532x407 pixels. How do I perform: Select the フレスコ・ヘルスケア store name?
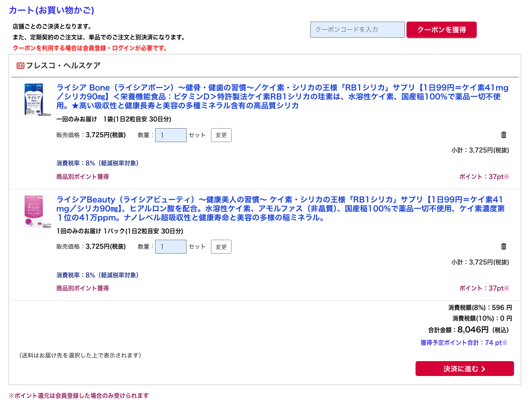(x=63, y=66)
